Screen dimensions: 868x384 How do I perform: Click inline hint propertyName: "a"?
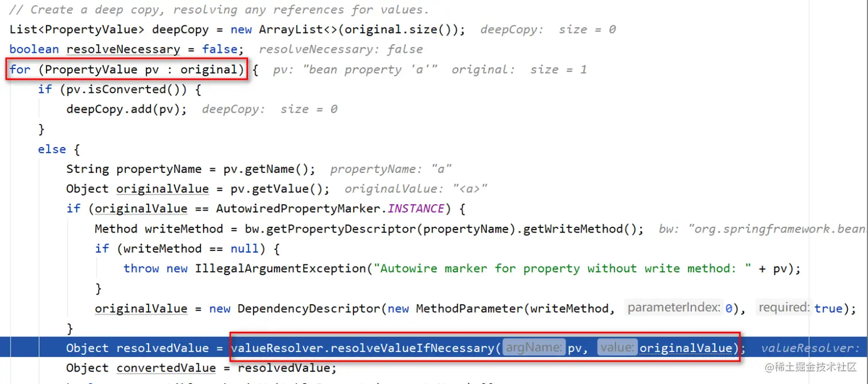391,169
